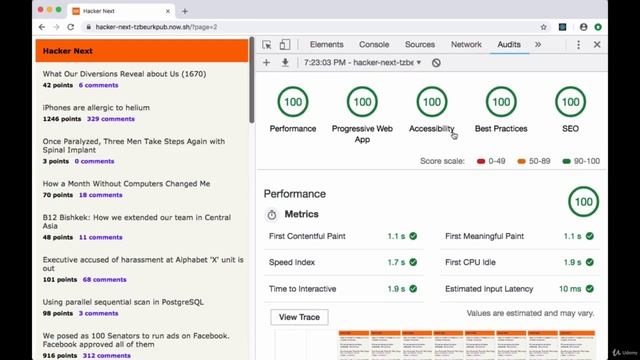Click the dark square extension icon
The width and height of the screenshot is (640, 360).
tap(562, 27)
